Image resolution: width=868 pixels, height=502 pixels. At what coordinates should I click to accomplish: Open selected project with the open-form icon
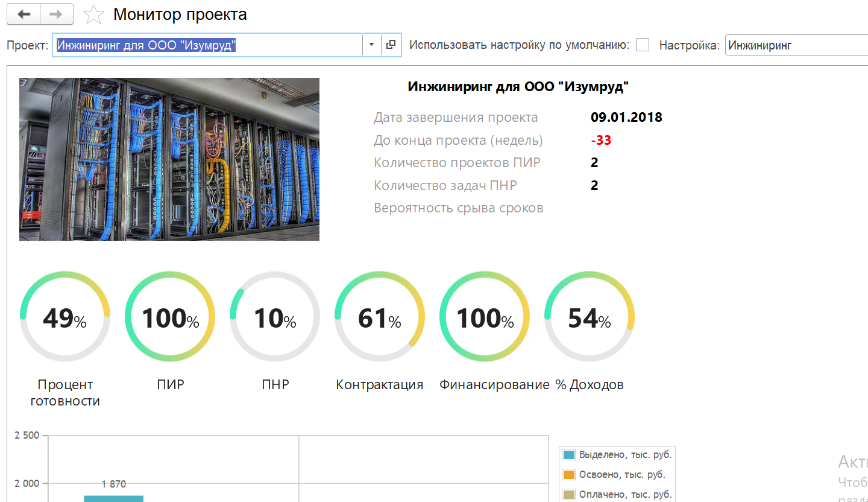click(391, 45)
